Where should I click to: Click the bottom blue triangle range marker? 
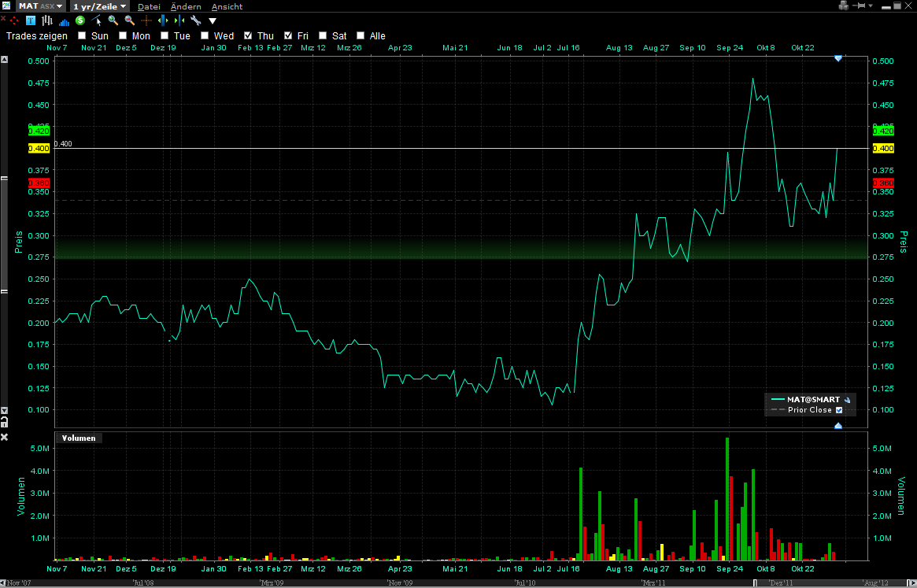pos(838,426)
